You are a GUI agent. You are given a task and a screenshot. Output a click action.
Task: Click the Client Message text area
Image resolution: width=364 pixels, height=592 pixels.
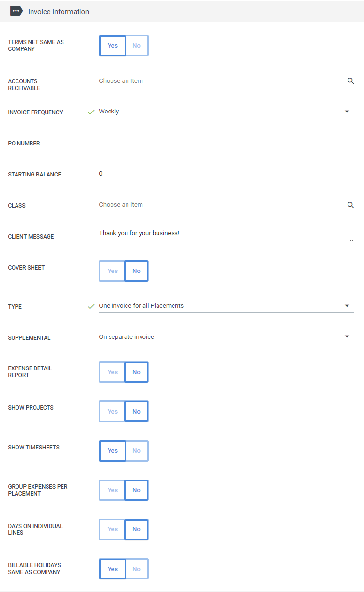pyautogui.click(x=223, y=233)
